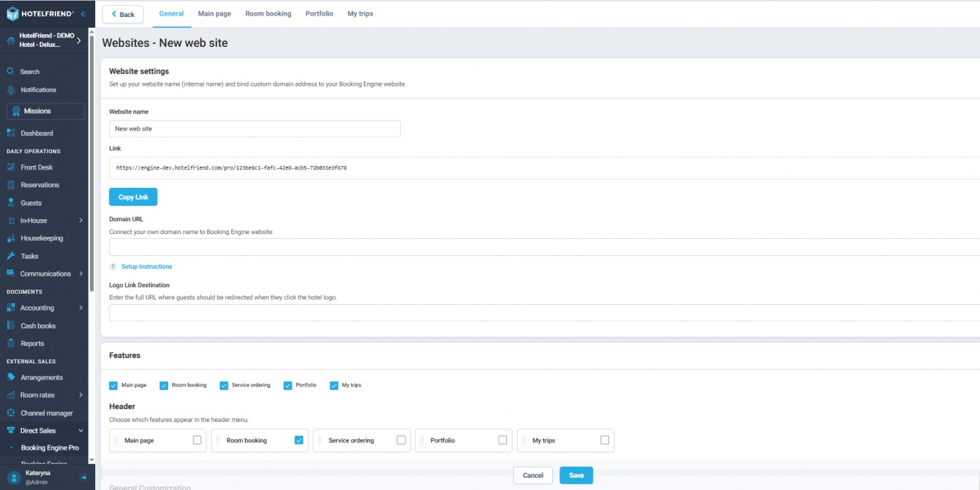This screenshot has height=490, width=980.
Task: Open the Setup instructions link
Action: point(146,266)
